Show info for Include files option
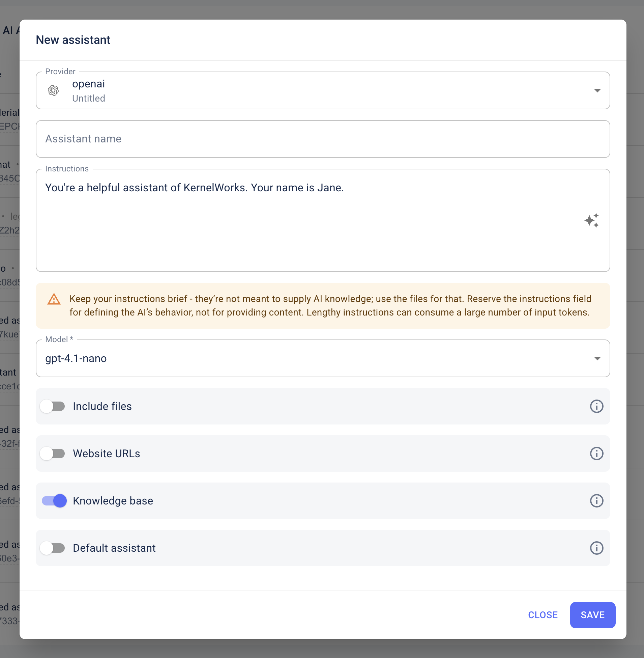The width and height of the screenshot is (644, 658). [596, 406]
